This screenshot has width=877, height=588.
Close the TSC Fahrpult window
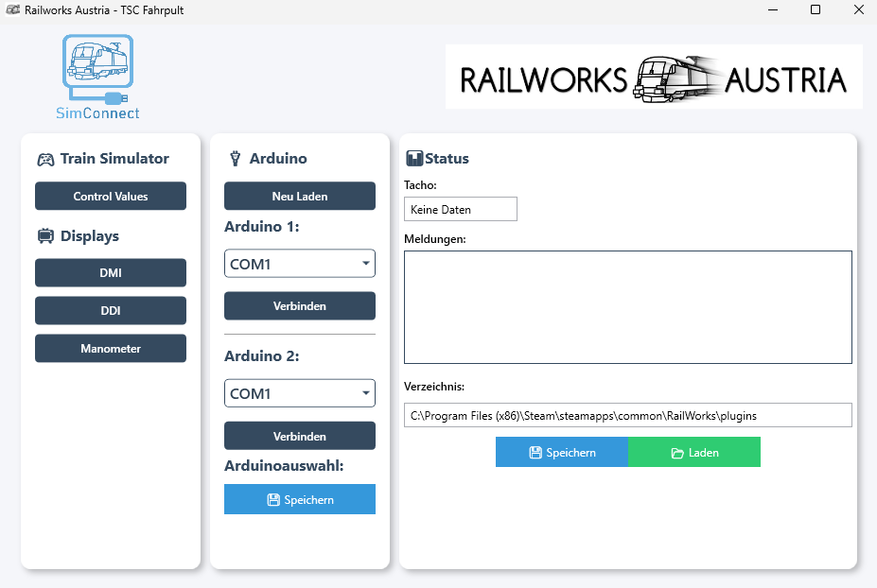(x=859, y=10)
